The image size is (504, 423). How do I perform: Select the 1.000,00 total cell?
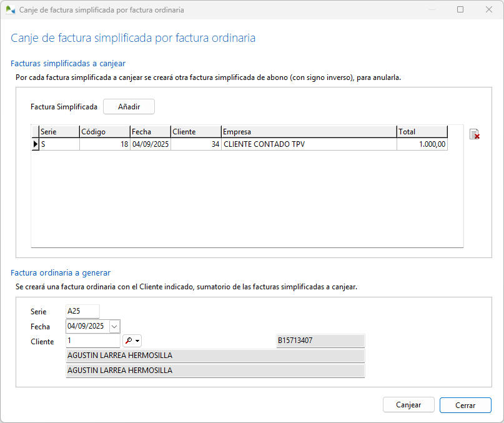click(x=422, y=144)
